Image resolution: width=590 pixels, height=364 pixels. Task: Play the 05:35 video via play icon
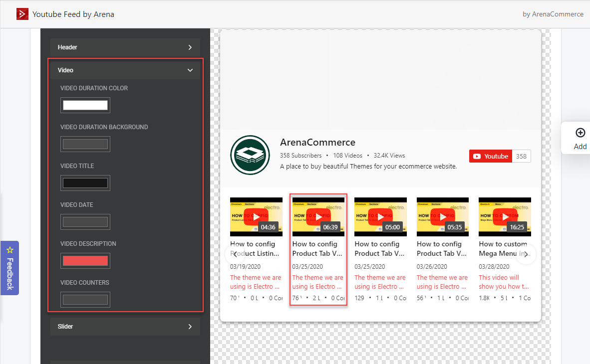pos(443,216)
